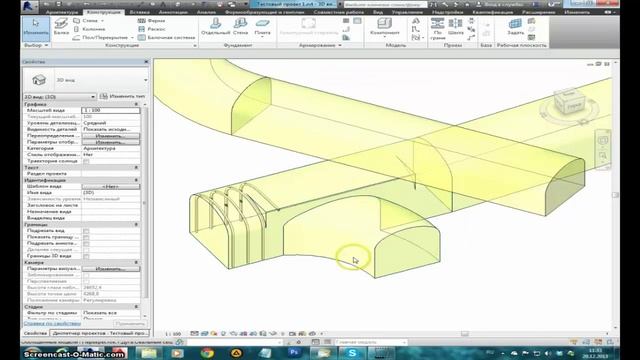This screenshot has width=640, height=360.
Task: Click the Model Line icon in Модель panel
Action: click(416, 29)
